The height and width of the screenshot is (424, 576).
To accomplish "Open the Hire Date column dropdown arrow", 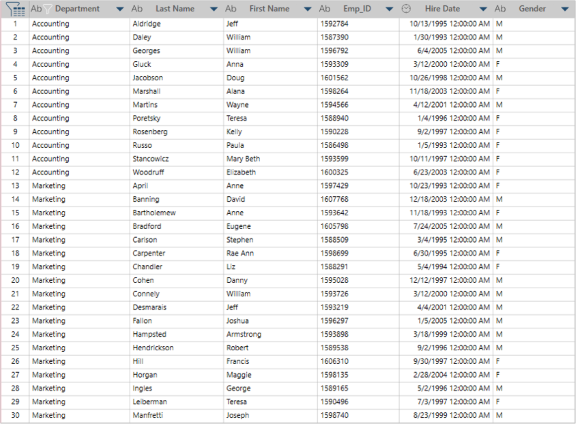I will pos(483,9).
